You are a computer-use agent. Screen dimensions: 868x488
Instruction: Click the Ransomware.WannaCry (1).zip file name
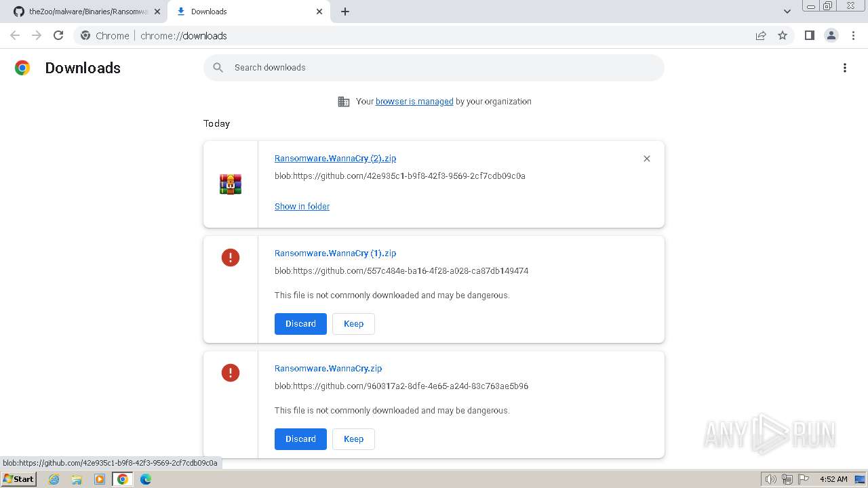(335, 253)
